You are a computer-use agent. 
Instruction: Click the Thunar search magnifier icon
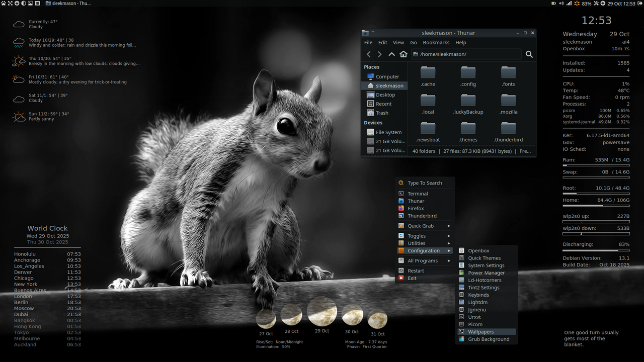click(529, 54)
